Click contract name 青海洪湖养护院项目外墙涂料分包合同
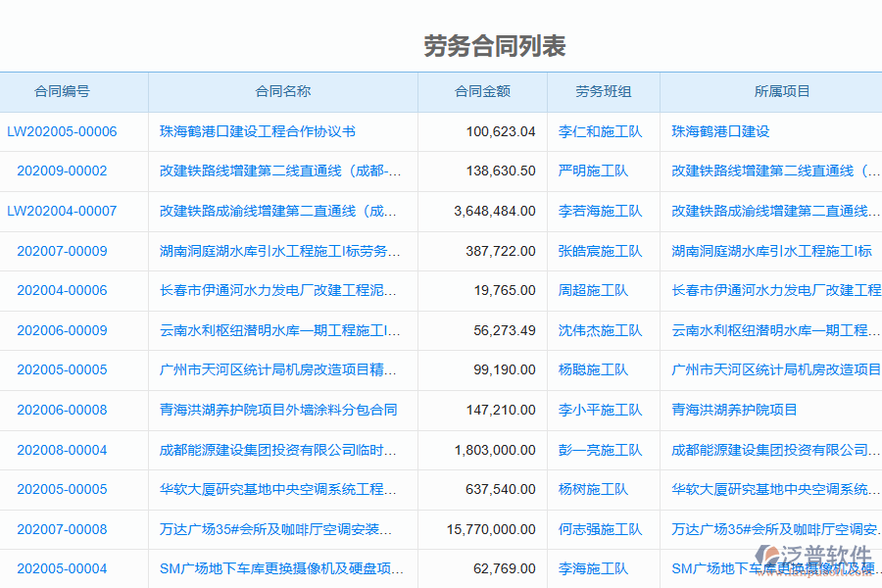The image size is (882, 588). click(x=280, y=410)
